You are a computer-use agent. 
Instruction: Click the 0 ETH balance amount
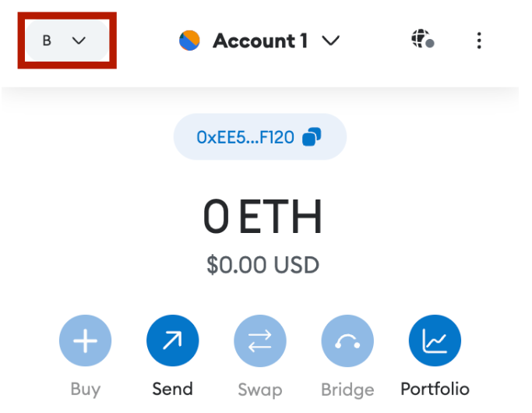(x=262, y=217)
